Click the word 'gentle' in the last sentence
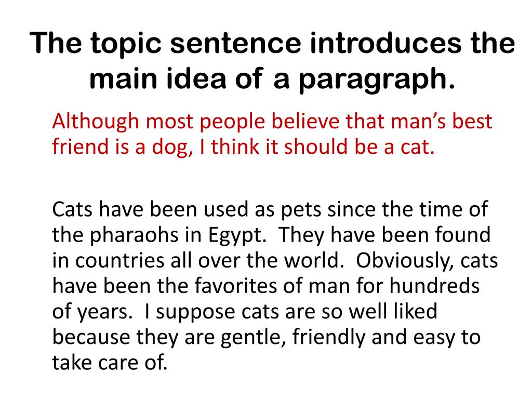Viewport: 532px width, 399px height. coord(251,338)
